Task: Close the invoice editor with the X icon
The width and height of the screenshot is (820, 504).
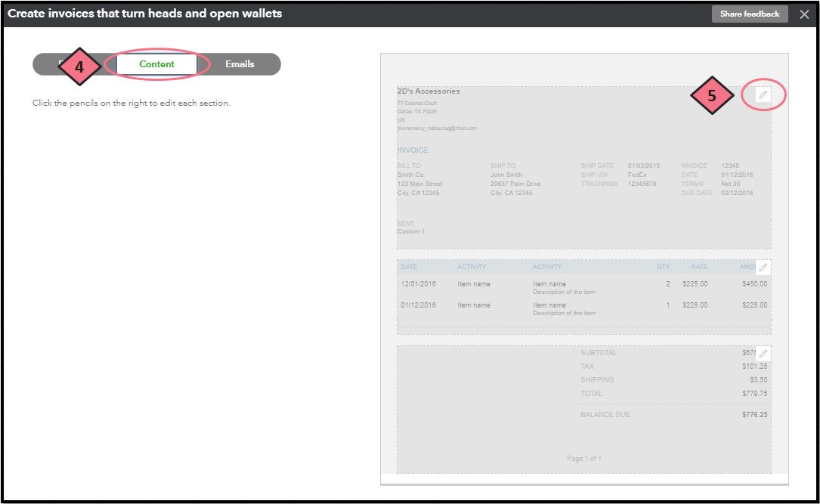Action: point(803,13)
